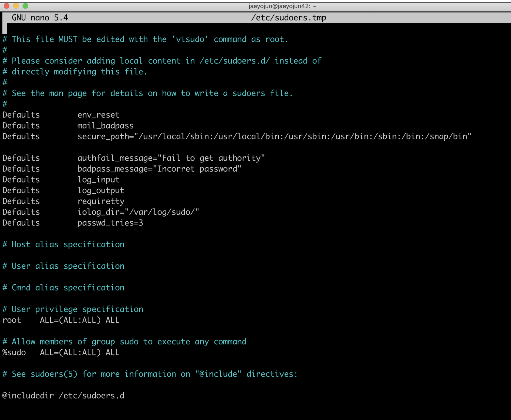
Task: Click the terminal title jaeyojun@jaeyojun42
Action: tap(282, 6)
